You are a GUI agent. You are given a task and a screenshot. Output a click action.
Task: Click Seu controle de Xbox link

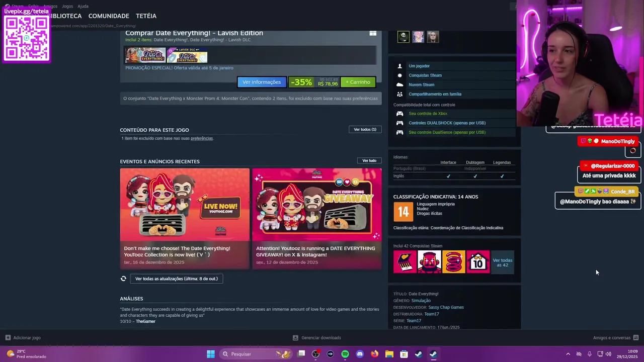[x=428, y=114]
